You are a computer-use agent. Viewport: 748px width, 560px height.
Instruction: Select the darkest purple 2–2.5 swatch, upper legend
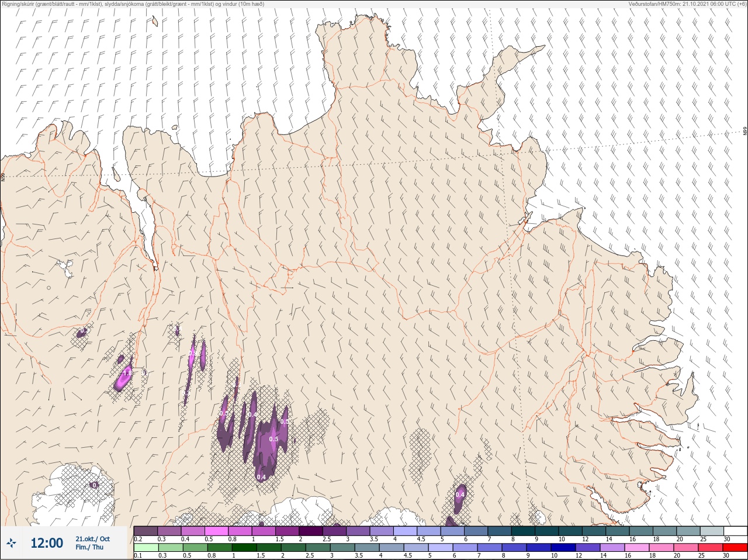point(312,531)
